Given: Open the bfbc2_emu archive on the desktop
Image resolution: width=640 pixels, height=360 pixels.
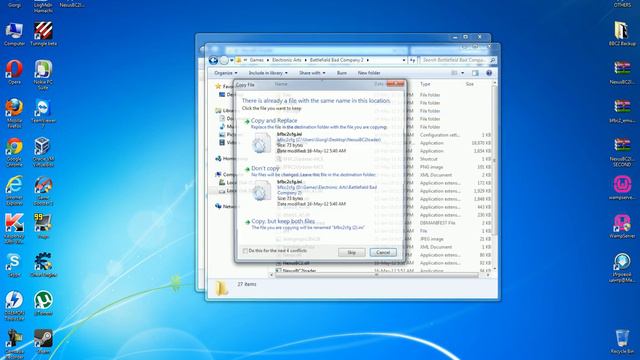Looking at the screenshot, I should click(x=622, y=111).
